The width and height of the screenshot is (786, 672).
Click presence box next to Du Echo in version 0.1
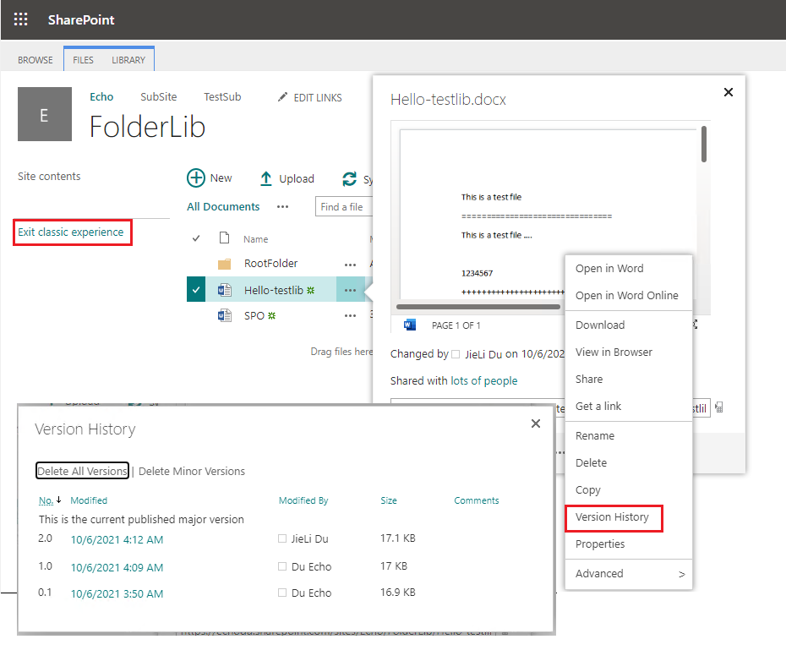point(282,593)
